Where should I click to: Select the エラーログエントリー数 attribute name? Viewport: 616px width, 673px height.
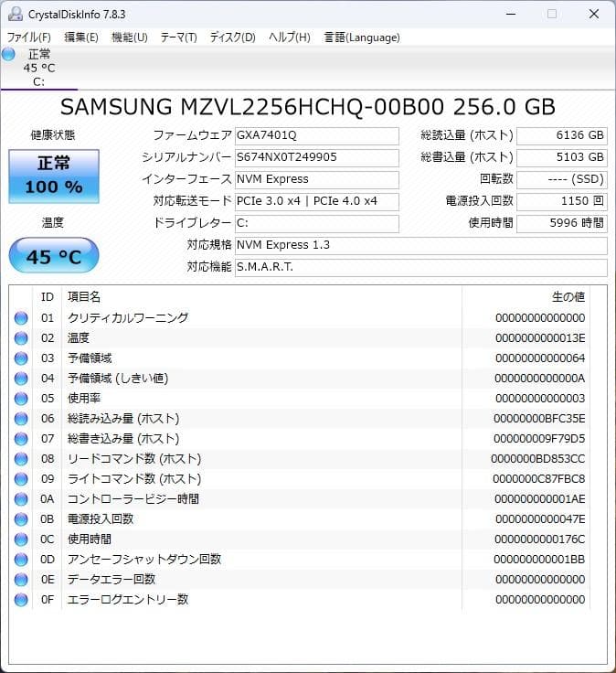click(x=128, y=600)
